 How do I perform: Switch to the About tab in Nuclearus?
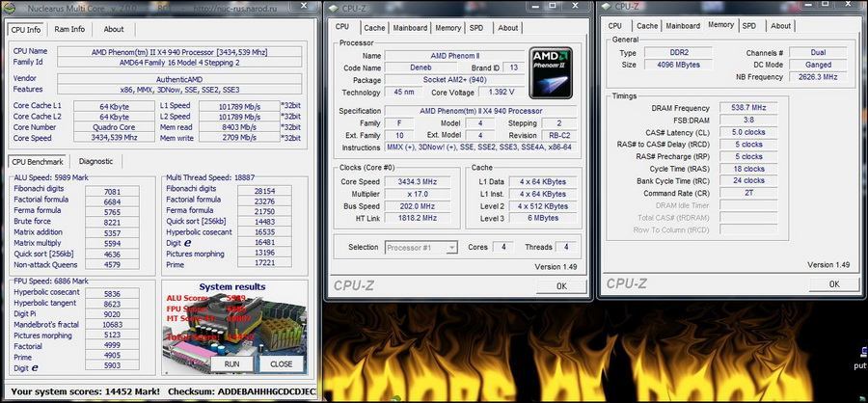point(114,29)
